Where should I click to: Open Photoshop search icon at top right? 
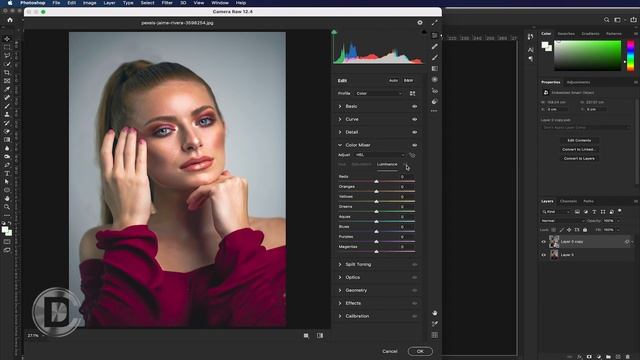click(x=607, y=20)
